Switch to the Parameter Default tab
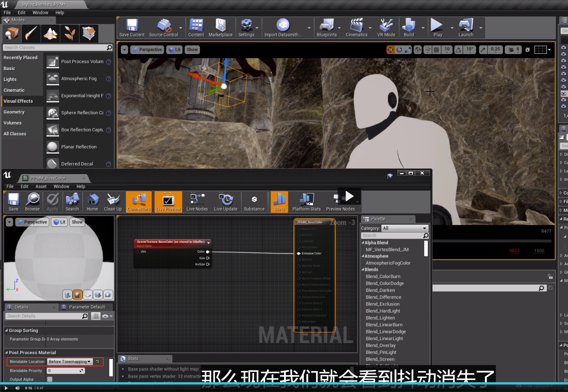568x392 pixels. 87,307
